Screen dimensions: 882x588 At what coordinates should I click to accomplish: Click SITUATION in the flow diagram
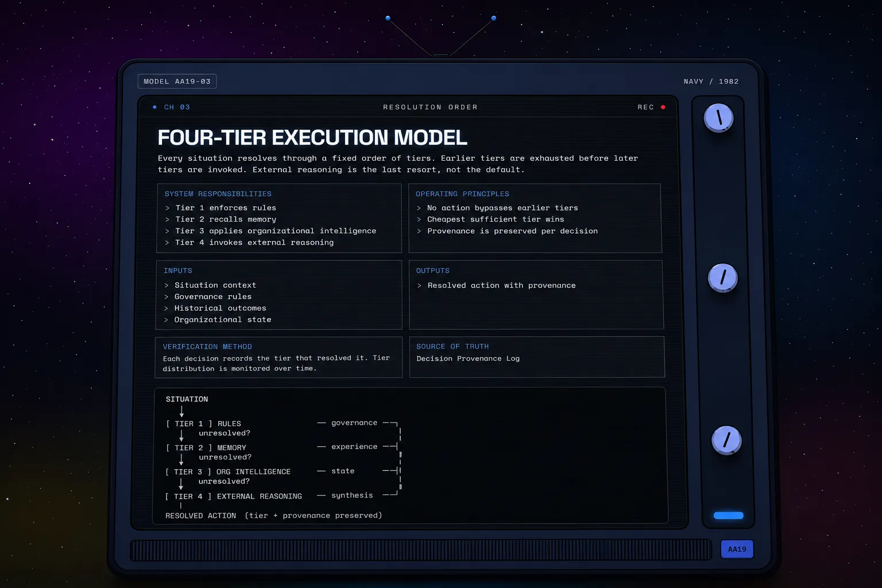(187, 399)
